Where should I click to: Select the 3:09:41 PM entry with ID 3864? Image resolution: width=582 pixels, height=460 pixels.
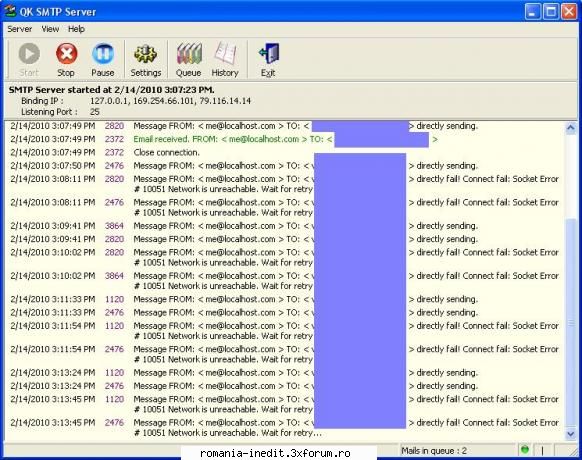(x=285, y=226)
